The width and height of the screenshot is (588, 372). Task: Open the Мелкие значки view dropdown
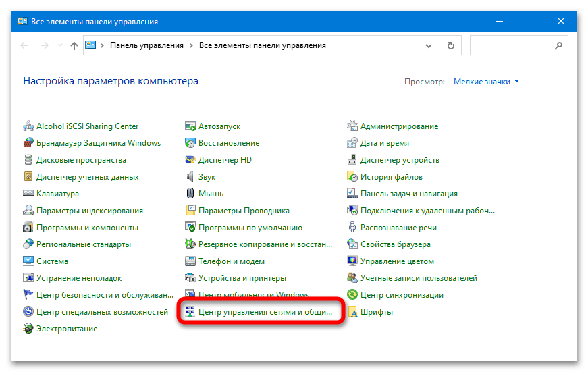coord(486,82)
